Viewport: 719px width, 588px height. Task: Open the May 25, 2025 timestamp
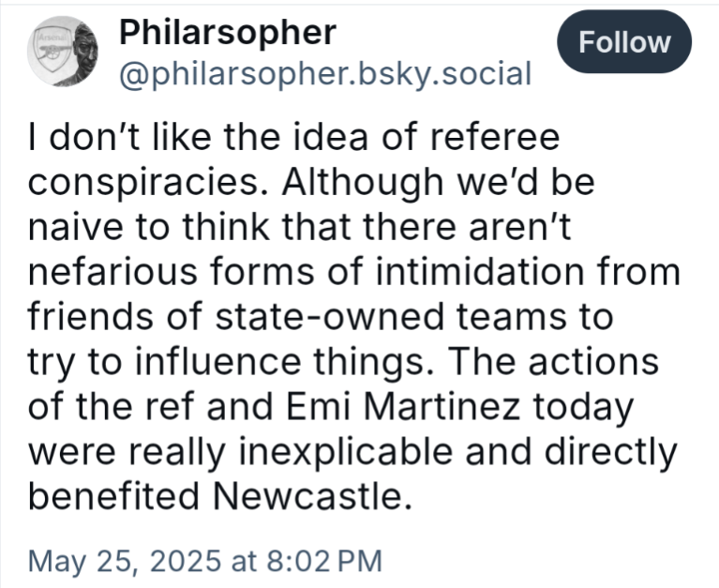(205, 561)
